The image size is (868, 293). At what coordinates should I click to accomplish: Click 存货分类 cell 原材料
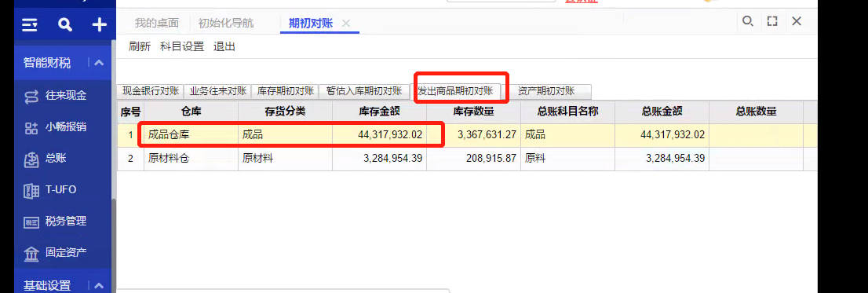coord(285,159)
